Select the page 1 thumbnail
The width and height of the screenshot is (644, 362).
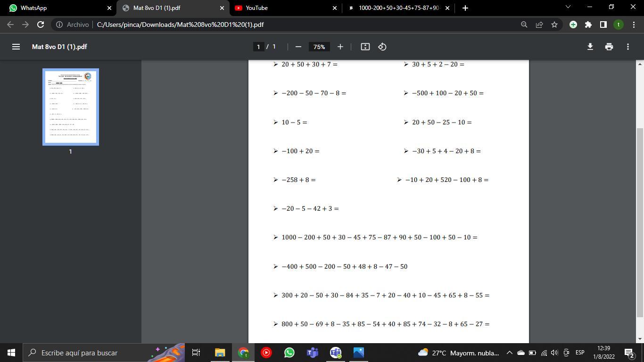click(x=71, y=107)
